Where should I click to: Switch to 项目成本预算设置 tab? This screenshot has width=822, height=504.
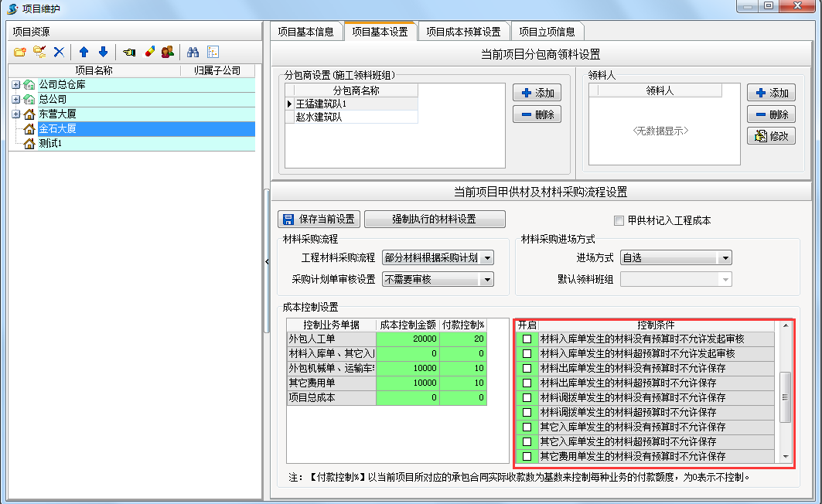tap(463, 32)
